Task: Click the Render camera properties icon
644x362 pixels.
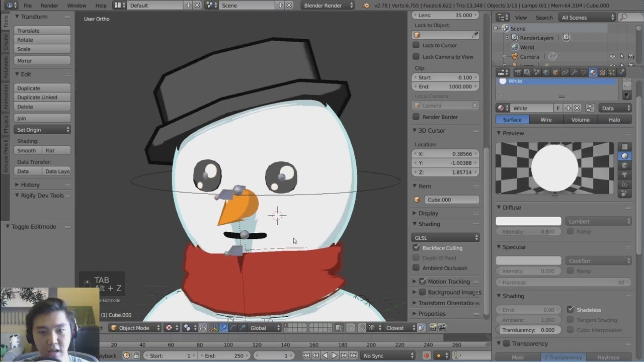Action: [x=518, y=72]
